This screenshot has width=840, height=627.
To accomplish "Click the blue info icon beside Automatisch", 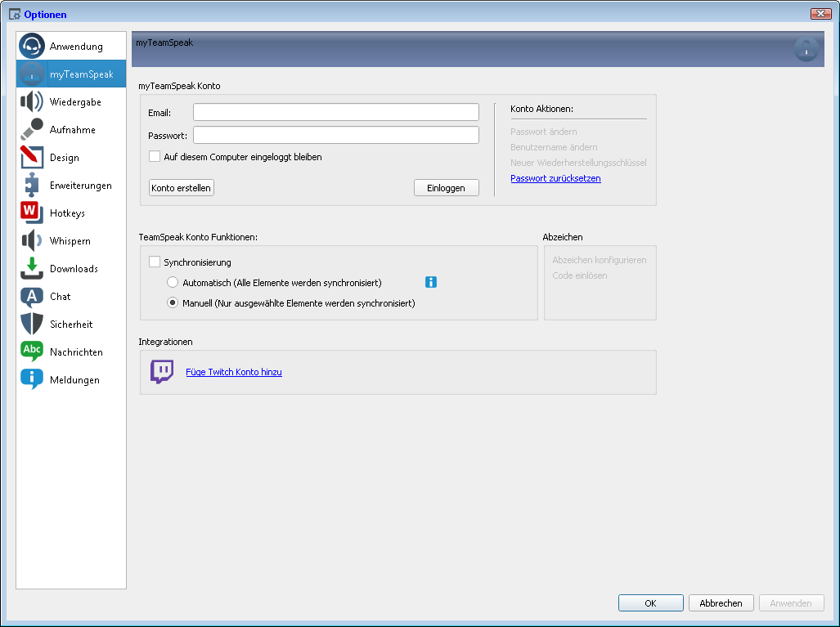I will 431,282.
